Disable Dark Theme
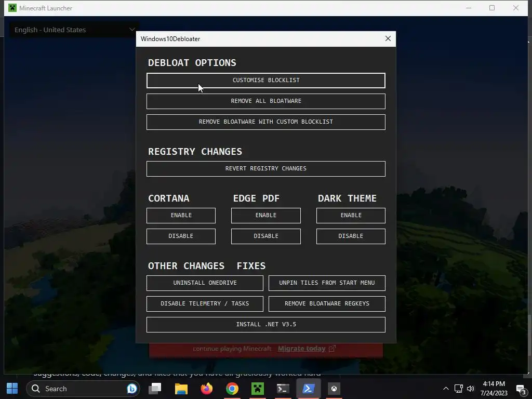 pyautogui.click(x=351, y=236)
